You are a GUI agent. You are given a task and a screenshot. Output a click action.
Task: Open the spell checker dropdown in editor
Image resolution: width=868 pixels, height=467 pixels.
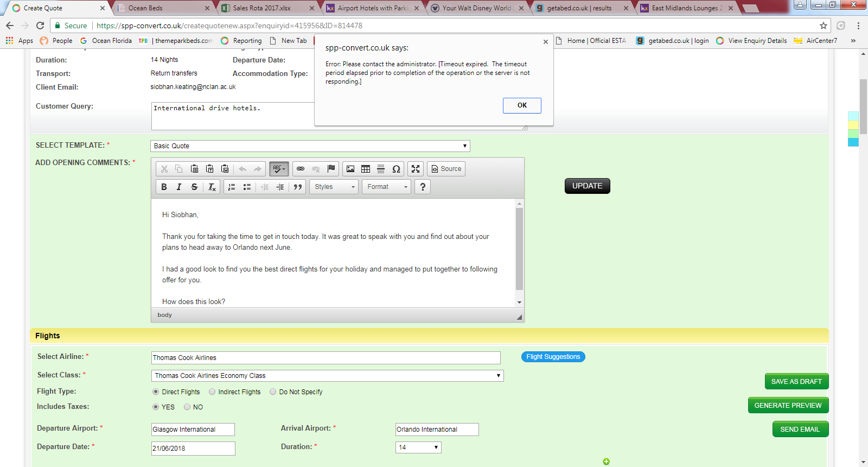coord(279,169)
